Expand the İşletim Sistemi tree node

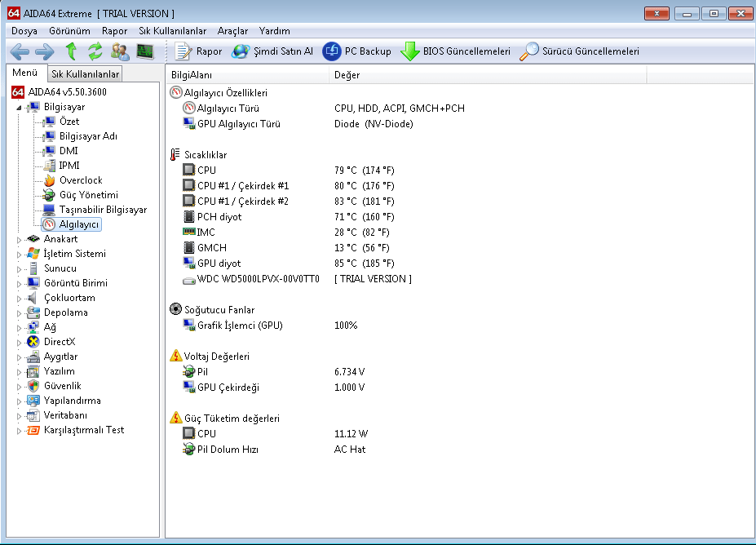(x=19, y=255)
